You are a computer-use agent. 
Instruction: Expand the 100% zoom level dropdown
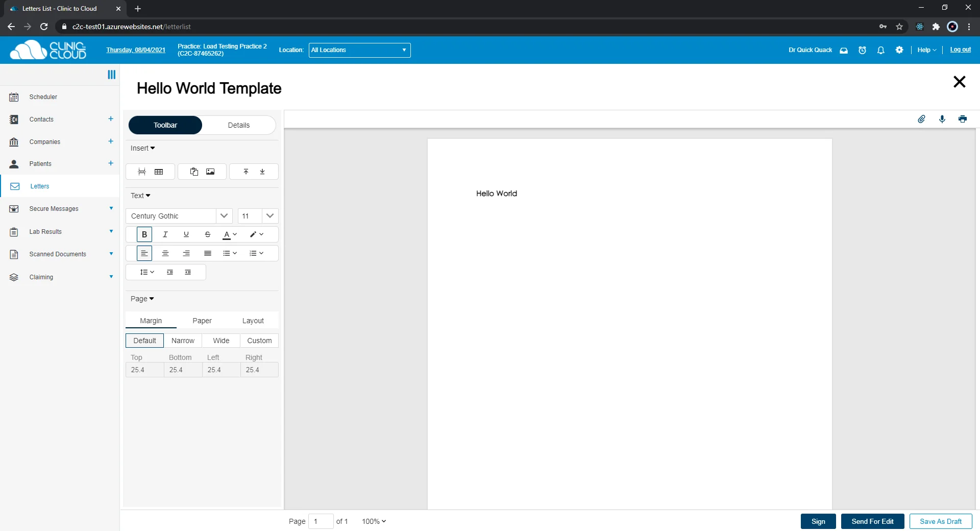pos(374,521)
